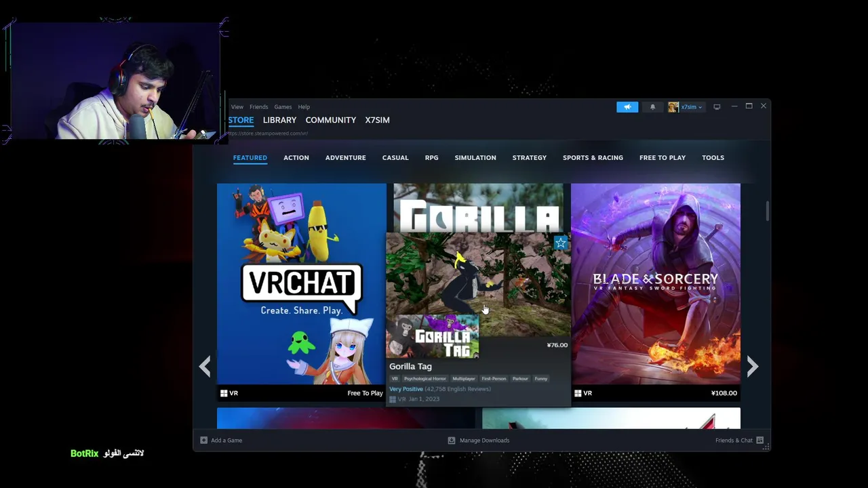Open the Manage Downloads icon
The height and width of the screenshot is (488, 868).
[x=452, y=441]
